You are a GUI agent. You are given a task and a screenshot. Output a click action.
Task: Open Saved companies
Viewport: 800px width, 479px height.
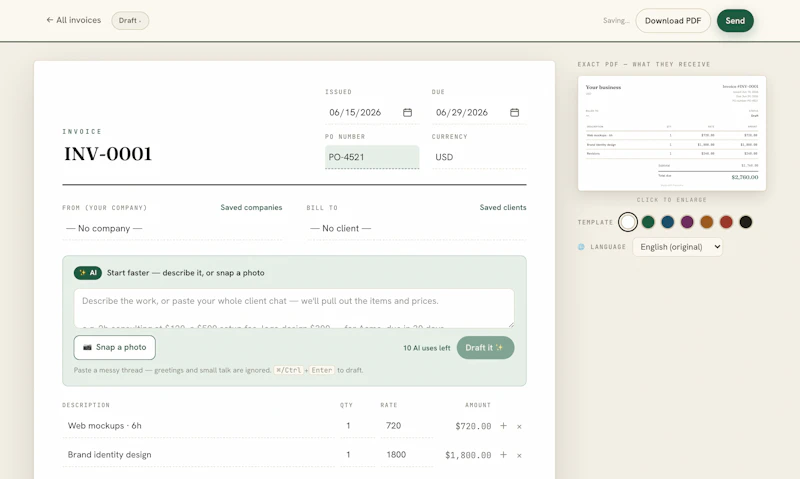251,207
